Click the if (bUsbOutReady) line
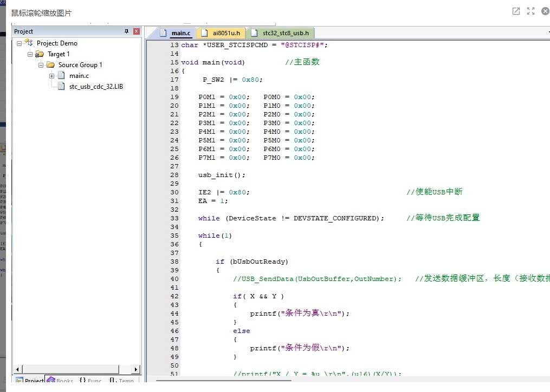The height and width of the screenshot is (392, 550). (252, 262)
